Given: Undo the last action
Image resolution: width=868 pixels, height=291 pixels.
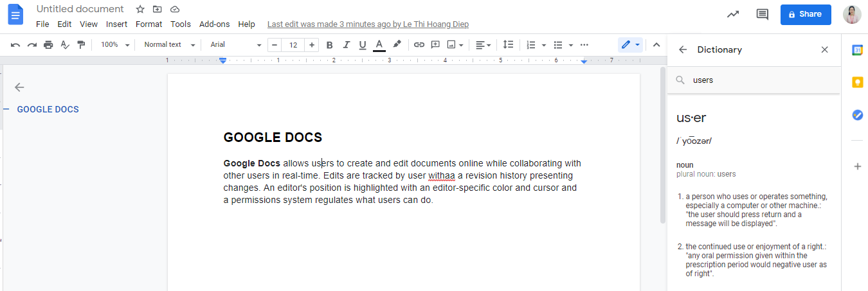Looking at the screenshot, I should [15, 45].
